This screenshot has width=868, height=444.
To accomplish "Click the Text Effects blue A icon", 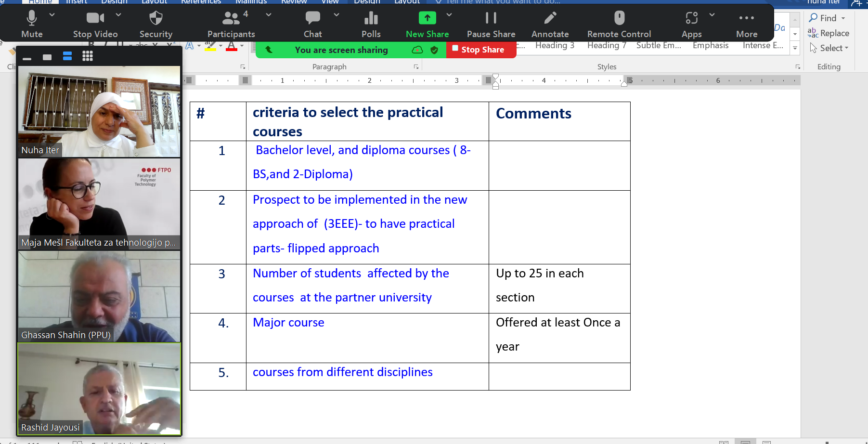I will pos(190,46).
